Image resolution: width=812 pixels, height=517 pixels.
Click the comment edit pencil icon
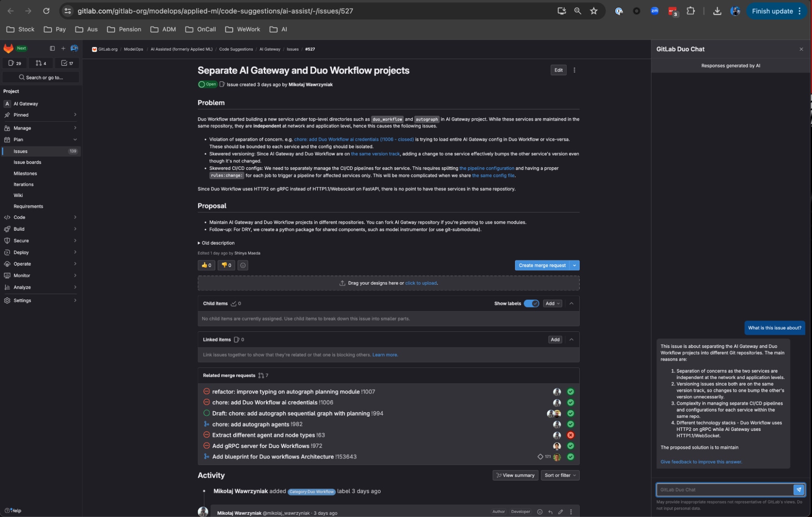(x=561, y=512)
